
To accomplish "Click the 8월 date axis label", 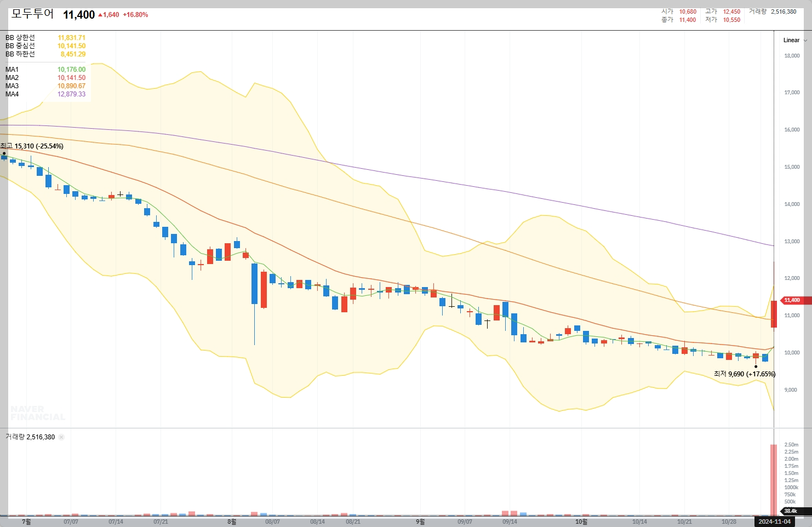I will (232, 522).
